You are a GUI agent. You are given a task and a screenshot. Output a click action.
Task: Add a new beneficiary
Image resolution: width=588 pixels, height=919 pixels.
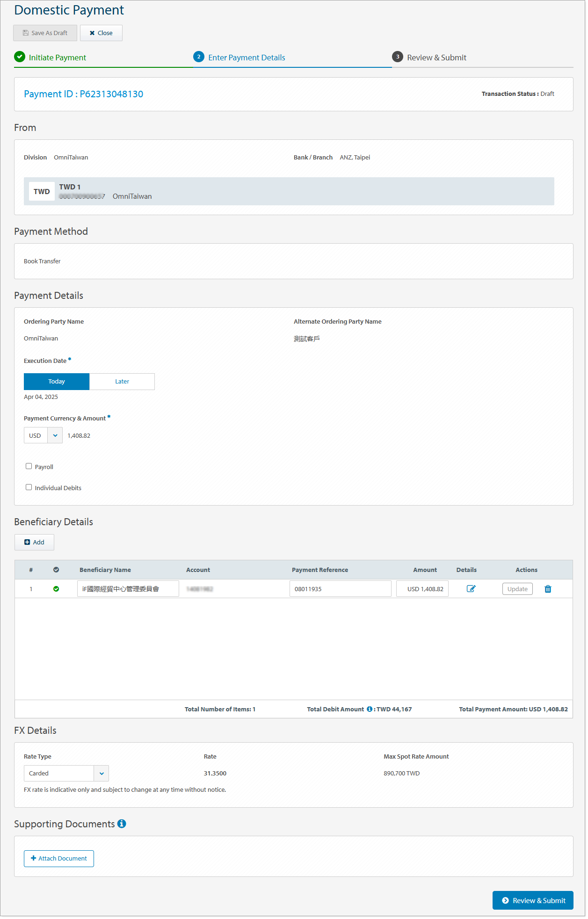point(34,543)
